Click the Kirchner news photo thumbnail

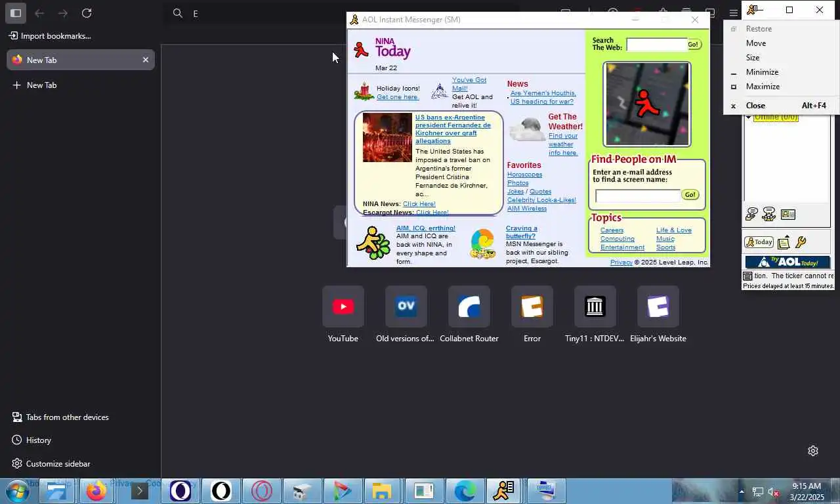coord(387,137)
